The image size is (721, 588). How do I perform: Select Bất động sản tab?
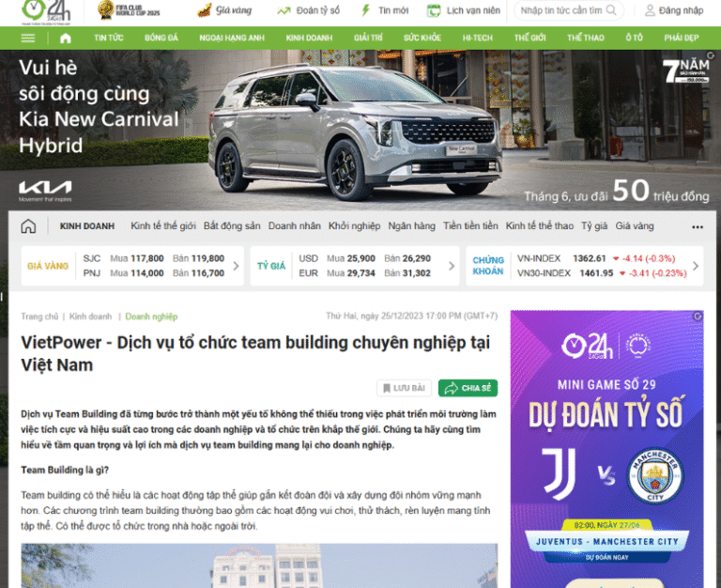(x=232, y=226)
